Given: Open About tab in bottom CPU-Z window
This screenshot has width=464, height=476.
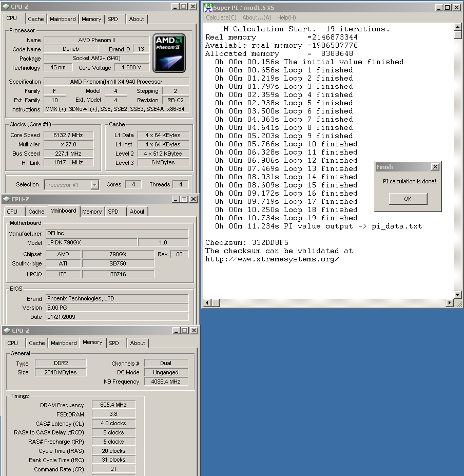Looking at the screenshot, I should [138, 343].
